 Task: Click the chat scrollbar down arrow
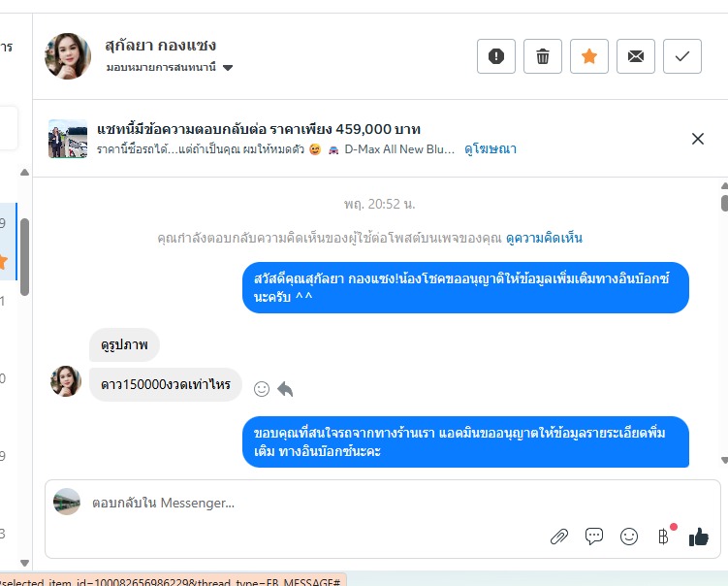(724, 461)
